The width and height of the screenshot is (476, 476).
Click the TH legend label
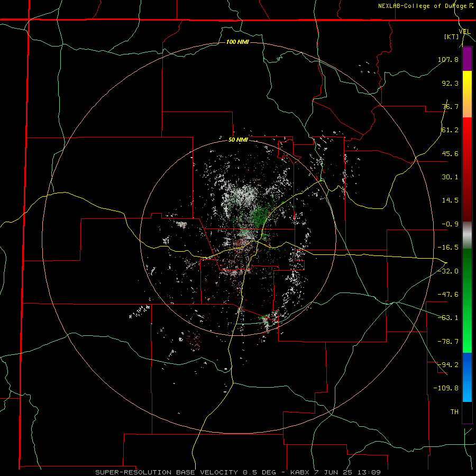click(454, 411)
